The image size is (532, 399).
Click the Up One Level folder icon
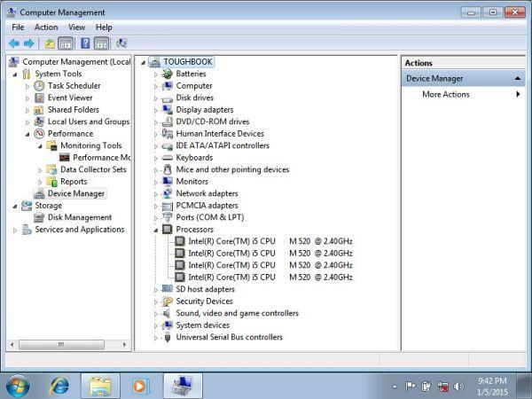(50, 43)
